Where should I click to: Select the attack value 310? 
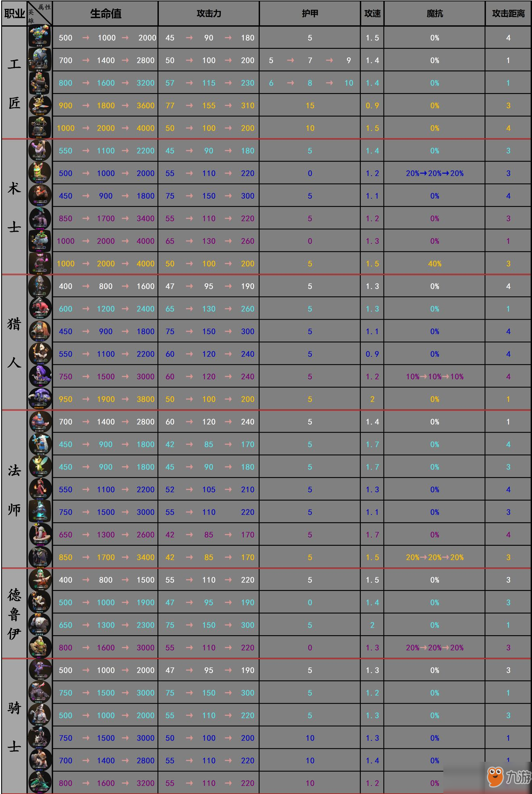pyautogui.click(x=247, y=105)
